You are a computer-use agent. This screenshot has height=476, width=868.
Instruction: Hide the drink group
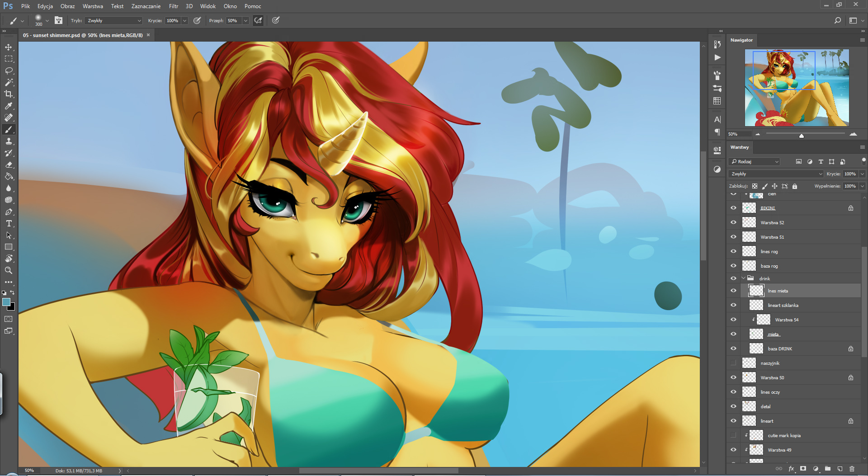click(733, 278)
